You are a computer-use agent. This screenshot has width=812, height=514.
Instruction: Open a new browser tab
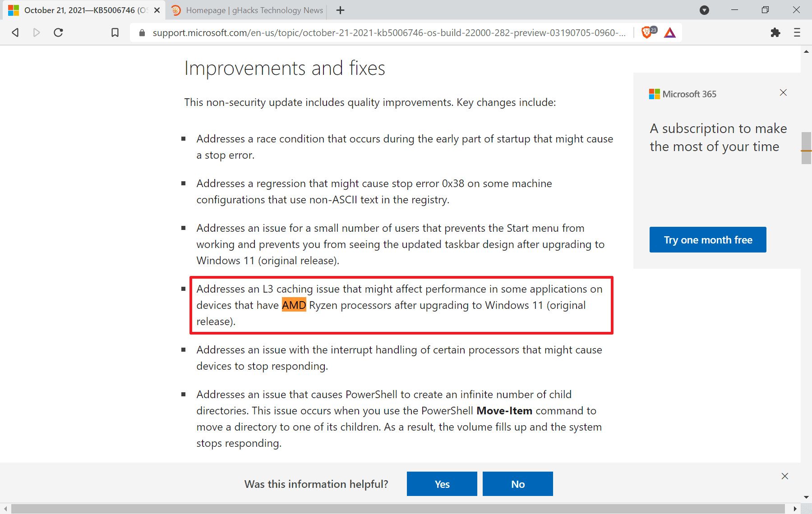point(340,10)
